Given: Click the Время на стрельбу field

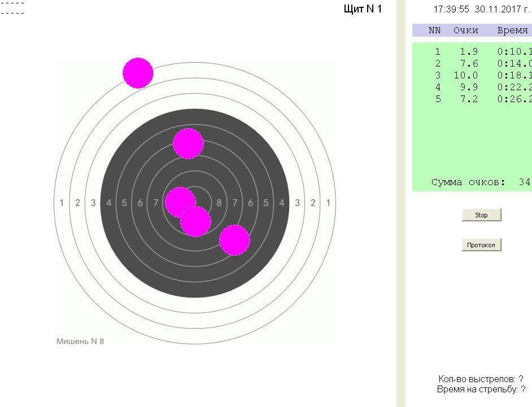Looking at the screenshot, I should (x=481, y=390).
